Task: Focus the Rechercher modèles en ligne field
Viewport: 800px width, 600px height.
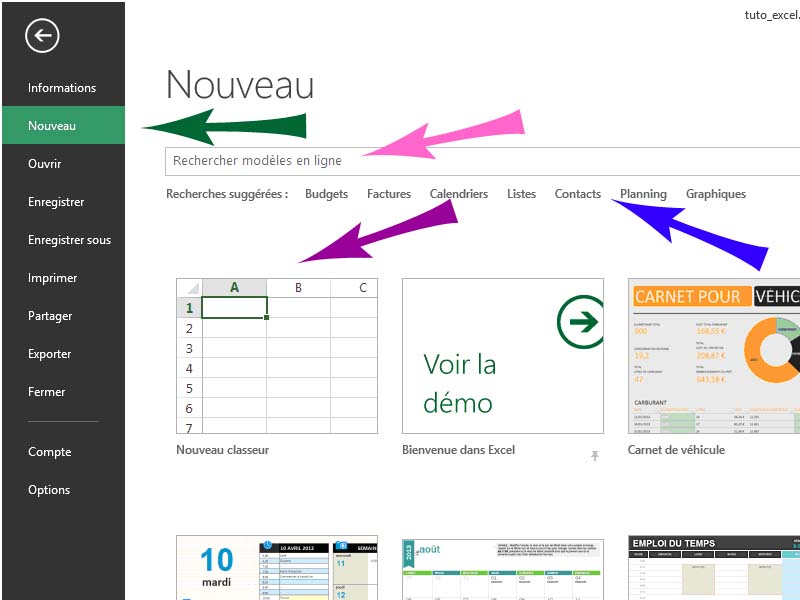Action: pos(482,161)
